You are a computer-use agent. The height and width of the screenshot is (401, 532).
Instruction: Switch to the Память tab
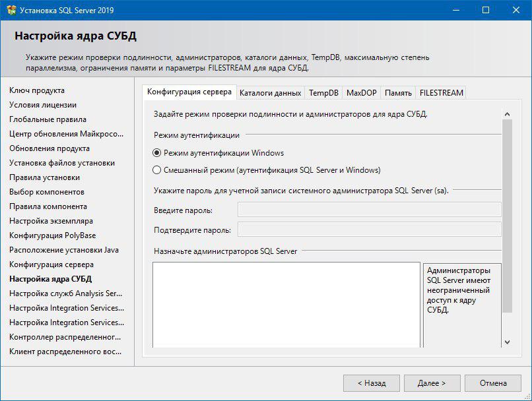[x=398, y=93]
